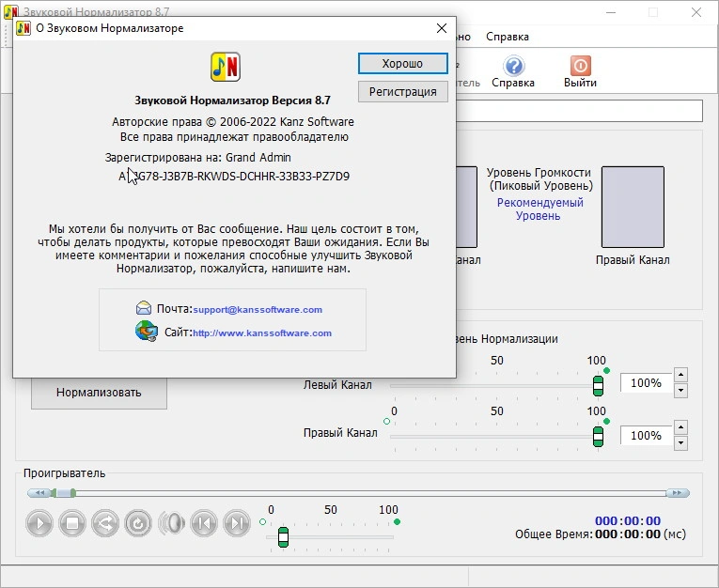Increase the Левый Канал percentage spinner

(681, 375)
